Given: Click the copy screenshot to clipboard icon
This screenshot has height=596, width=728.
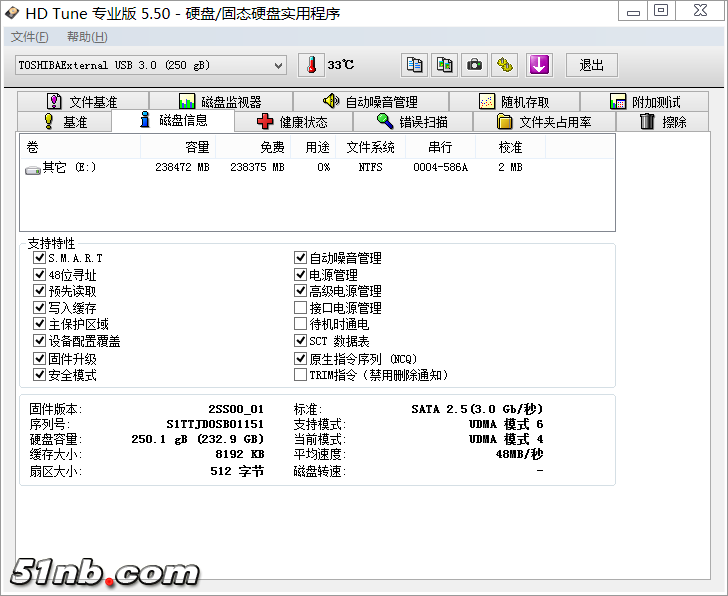Looking at the screenshot, I should point(445,65).
